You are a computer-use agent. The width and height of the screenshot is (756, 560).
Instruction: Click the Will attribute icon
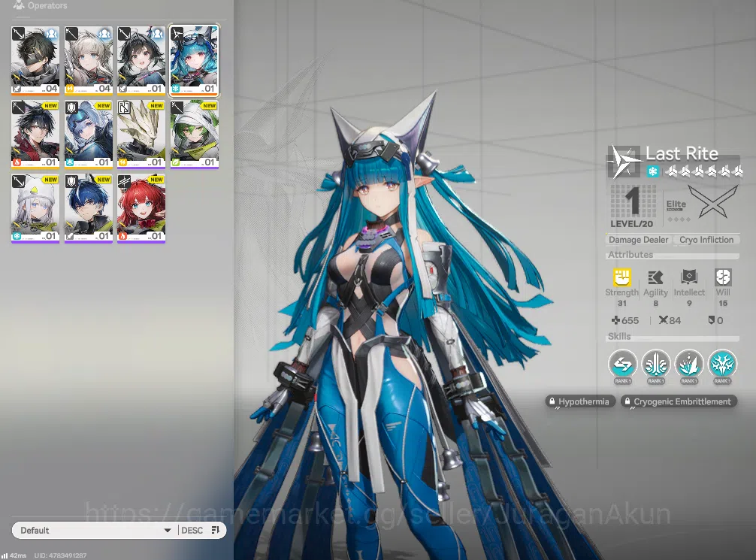click(x=723, y=277)
